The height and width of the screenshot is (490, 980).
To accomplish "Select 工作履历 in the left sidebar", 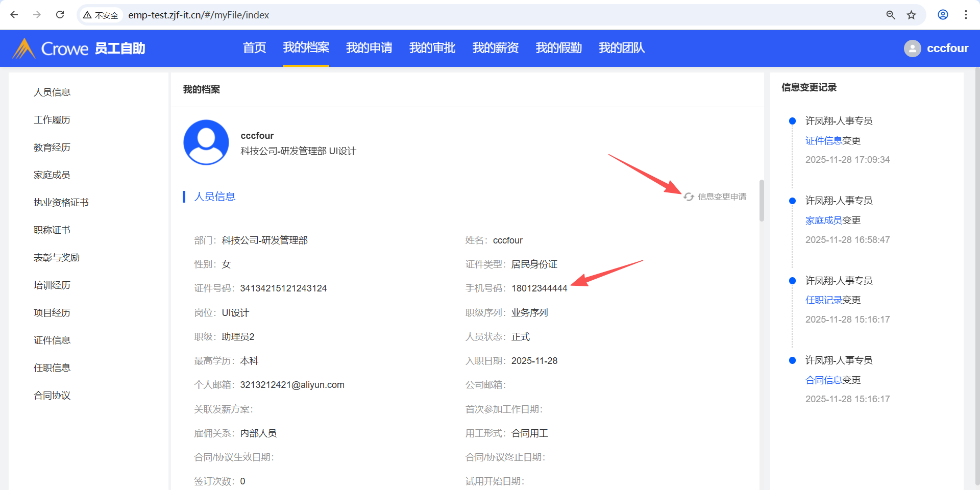I will click(52, 120).
